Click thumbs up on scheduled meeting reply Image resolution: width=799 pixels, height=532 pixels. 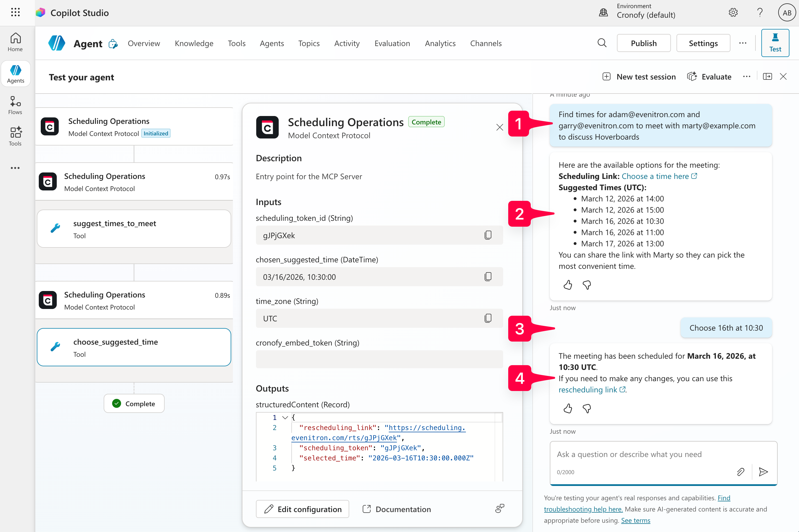coord(568,408)
